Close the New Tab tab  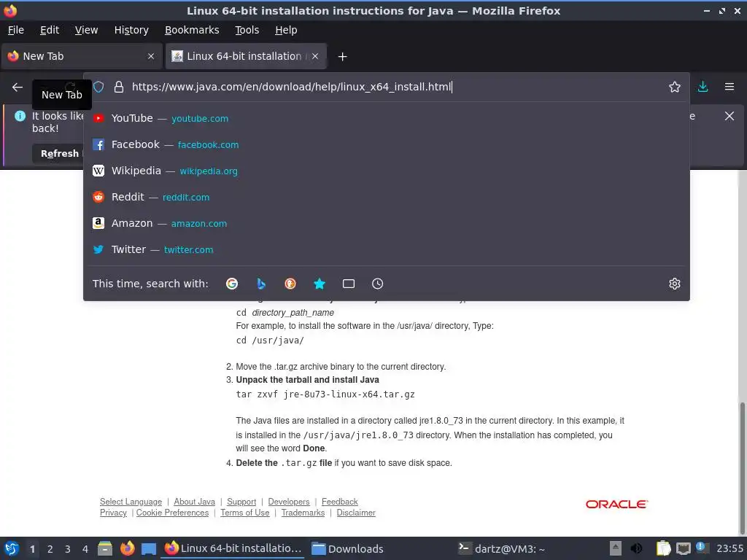151,56
